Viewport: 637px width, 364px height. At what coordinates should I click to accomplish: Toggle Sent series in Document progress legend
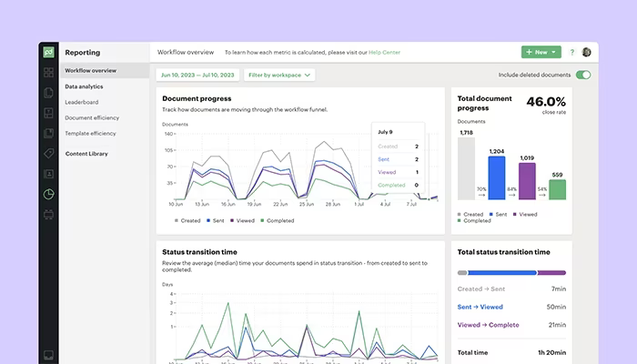point(216,220)
